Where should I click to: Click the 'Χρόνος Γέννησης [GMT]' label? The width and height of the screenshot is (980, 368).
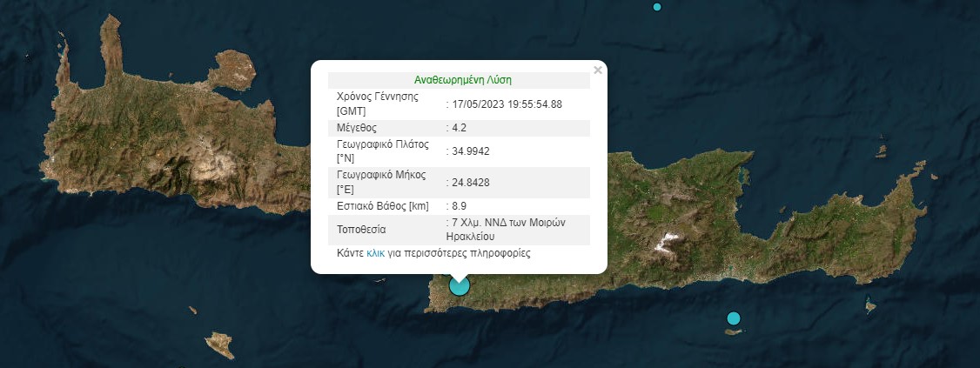pyautogui.click(x=378, y=104)
